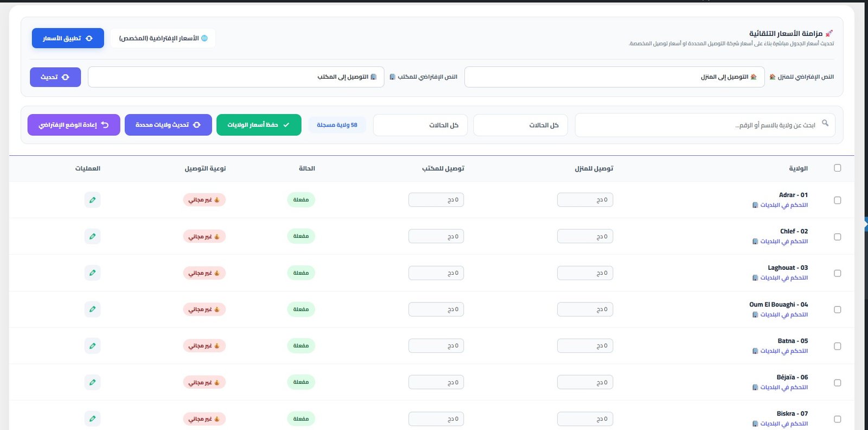Click the 'الأسعار الإفتراضية (المخصص)' tab button
Viewport: 868px width, 430px height.
[163, 39]
